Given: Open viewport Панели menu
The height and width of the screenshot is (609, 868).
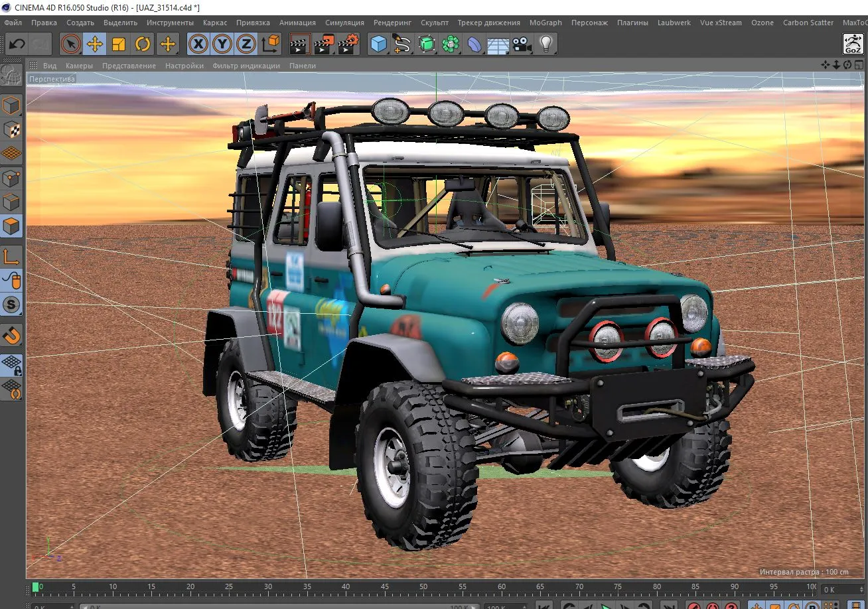Looking at the screenshot, I should (x=303, y=66).
